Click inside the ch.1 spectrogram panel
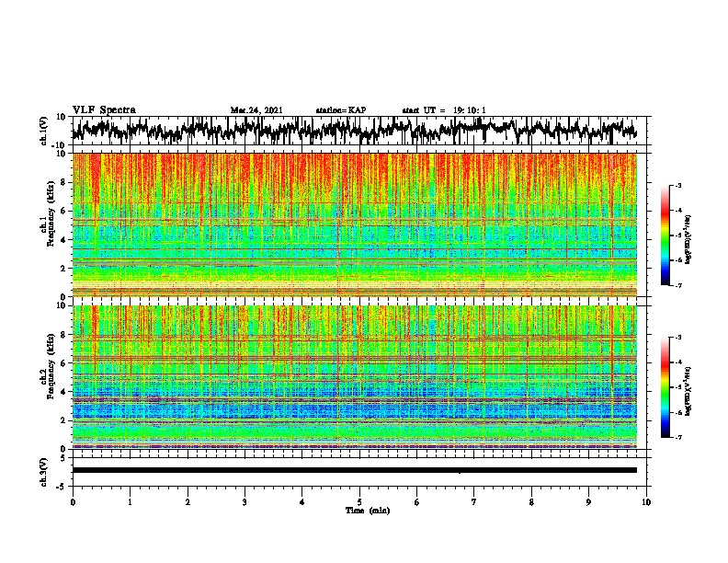This screenshot has height=563, width=728. pos(354,224)
